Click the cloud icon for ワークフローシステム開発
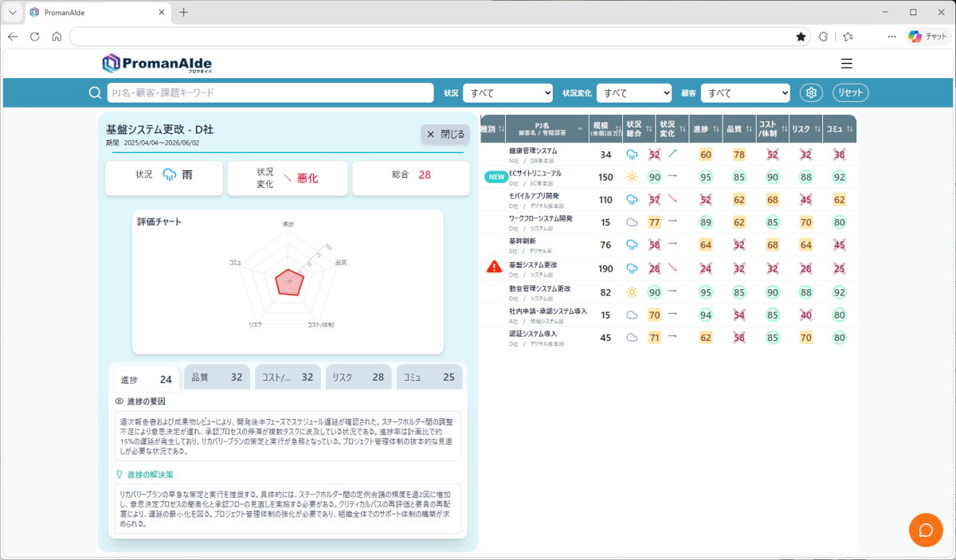This screenshot has width=956, height=560. tap(633, 222)
